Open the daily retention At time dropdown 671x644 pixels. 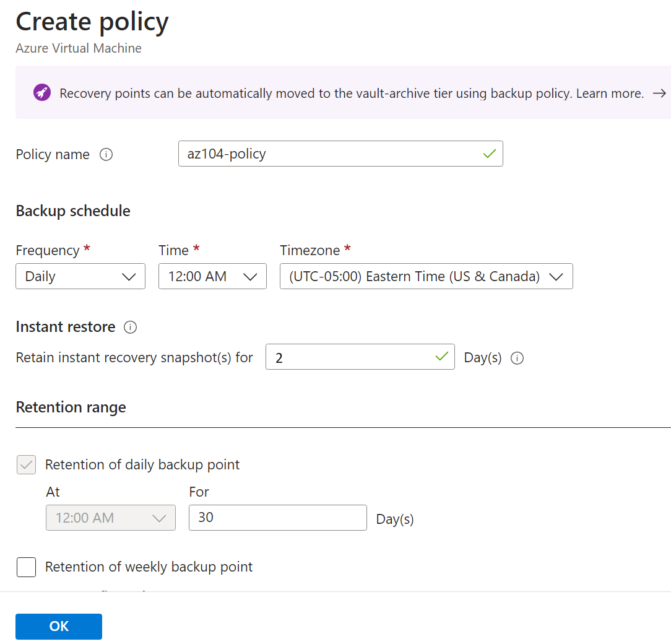(110, 518)
